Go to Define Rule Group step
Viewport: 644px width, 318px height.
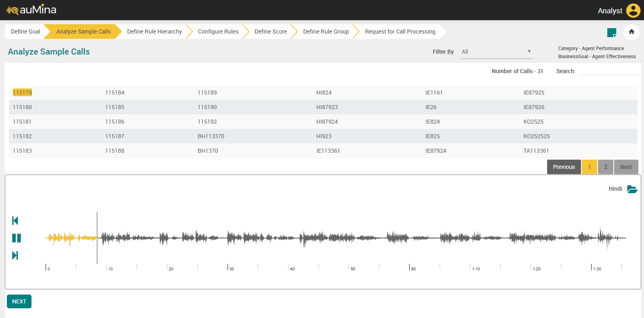tap(326, 32)
